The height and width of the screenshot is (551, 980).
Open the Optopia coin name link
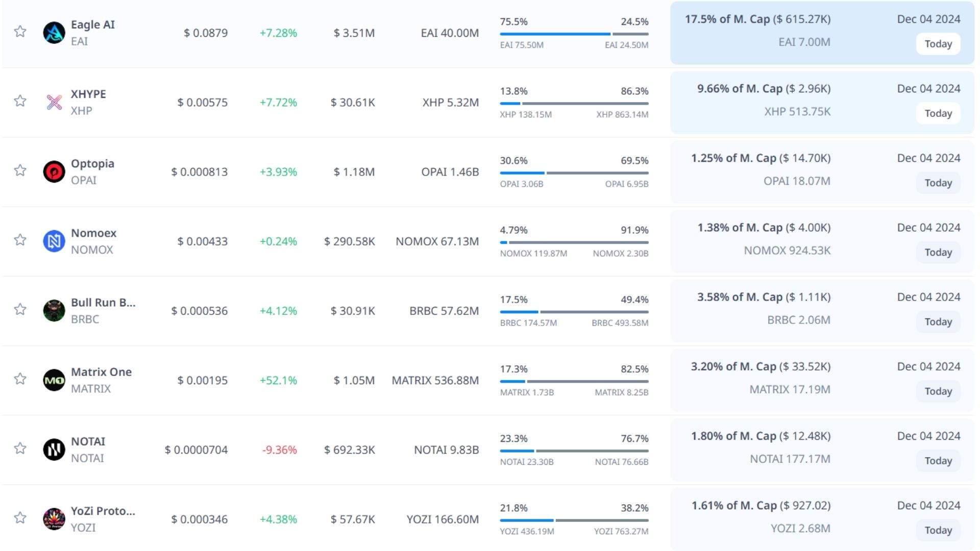pos(92,164)
